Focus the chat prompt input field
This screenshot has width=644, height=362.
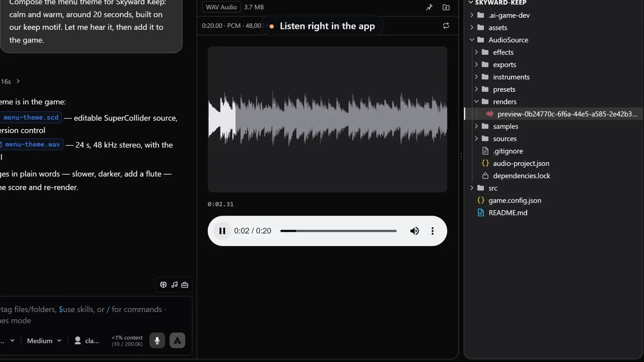coord(95,315)
